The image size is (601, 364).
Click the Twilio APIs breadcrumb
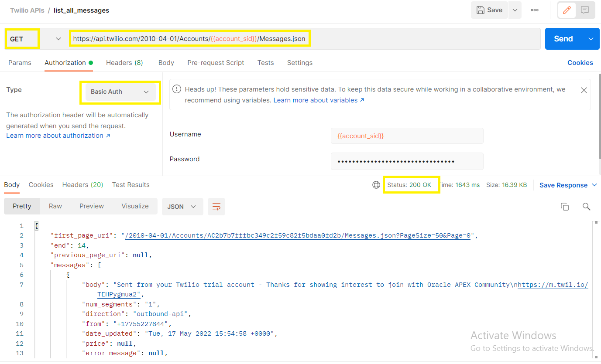tap(27, 10)
